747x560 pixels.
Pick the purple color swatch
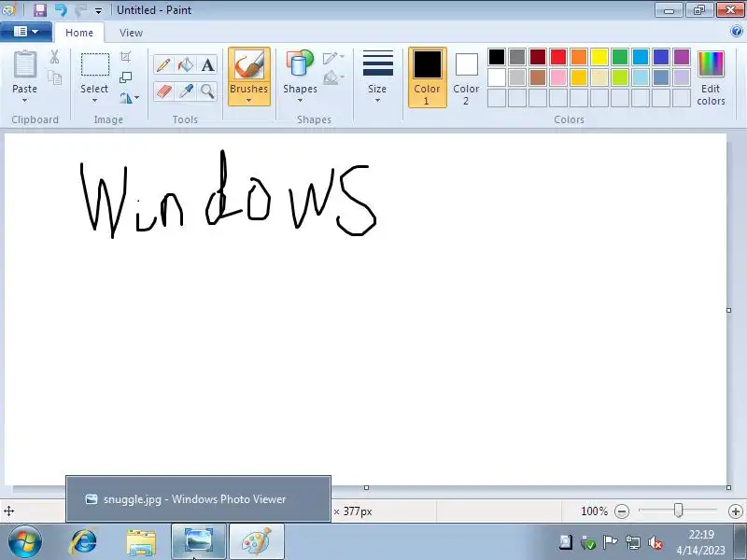[682, 57]
